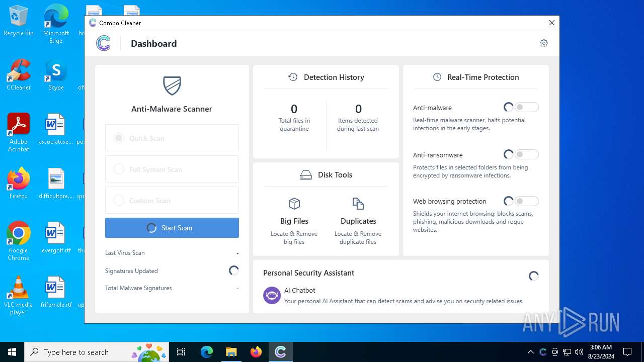
Task: Open evergolf.rtf desktop file
Action: pyautogui.click(x=56, y=238)
